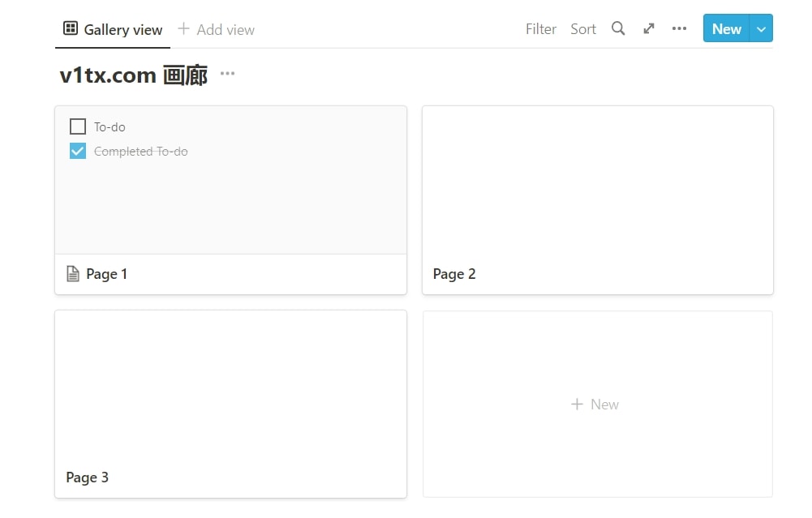
Task: Uncheck the Completed To-do checkbox
Action: point(78,151)
